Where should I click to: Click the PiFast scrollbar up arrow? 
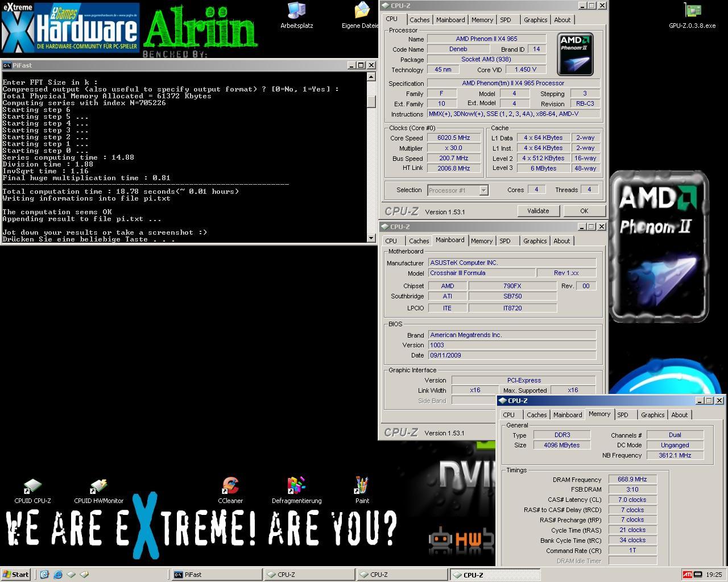click(371, 77)
